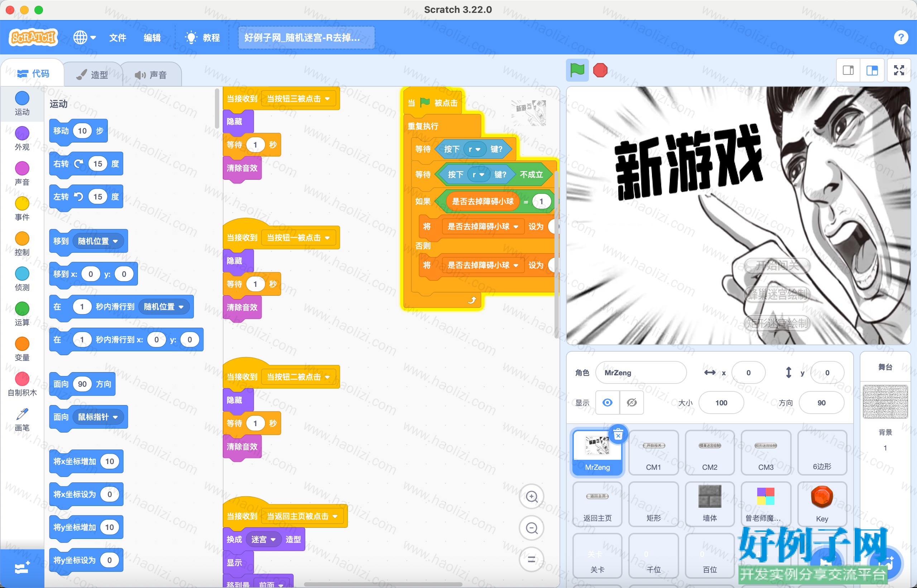Screen dimensions: 917x588
Task: Select the CM1 sprite
Action: (x=653, y=452)
